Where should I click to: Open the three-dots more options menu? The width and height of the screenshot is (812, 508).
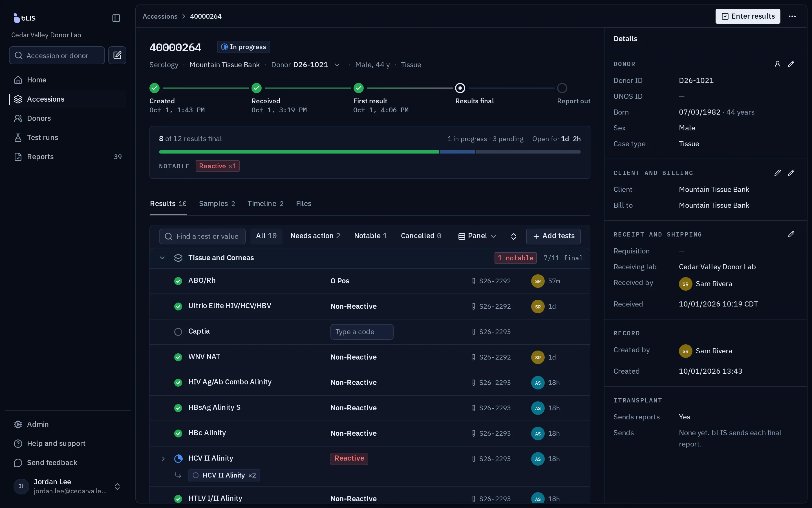click(792, 16)
